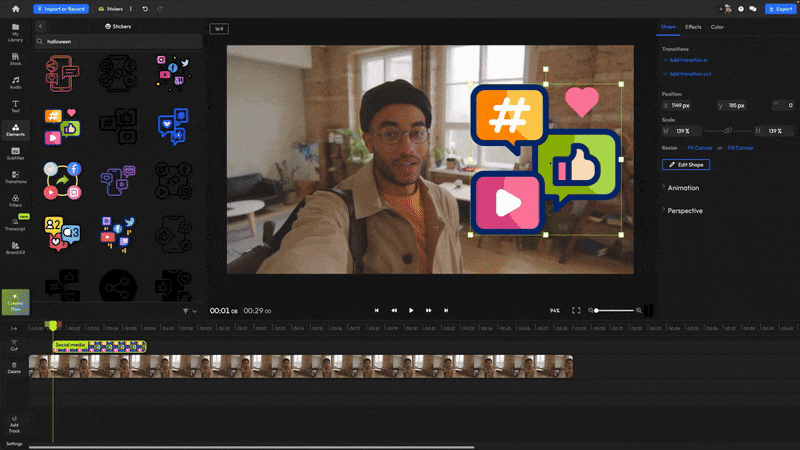Click the Export button

coord(779,8)
